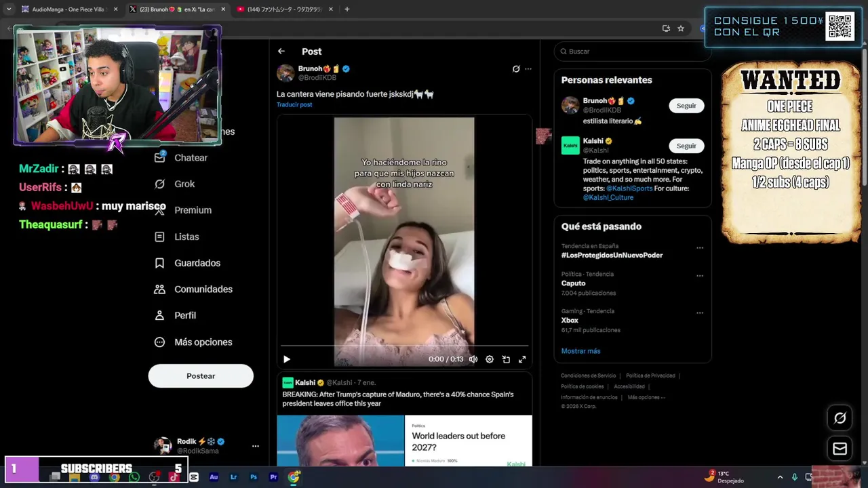Follow Brunoh with Seguir button

(686, 106)
